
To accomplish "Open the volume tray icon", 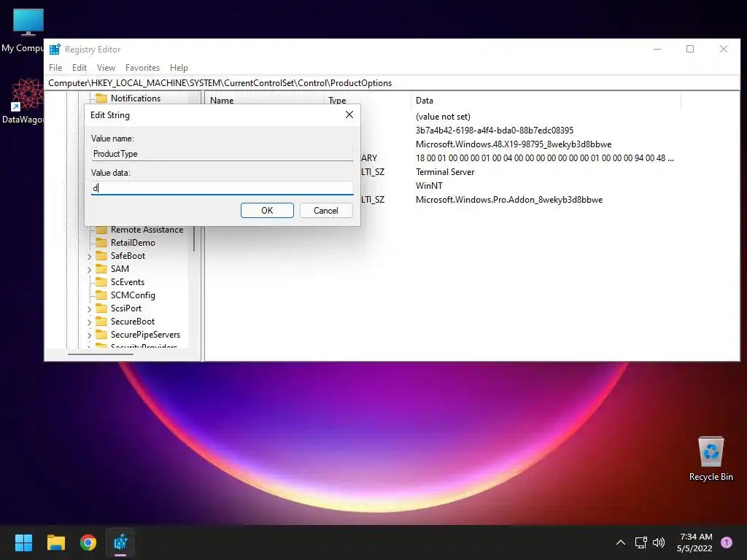I will pyautogui.click(x=659, y=542).
